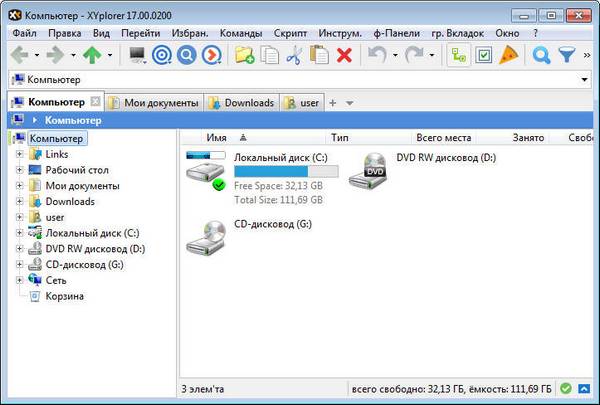Toggle the folder tree panel icon
Viewport: 600px width, 405px height.
click(459, 55)
